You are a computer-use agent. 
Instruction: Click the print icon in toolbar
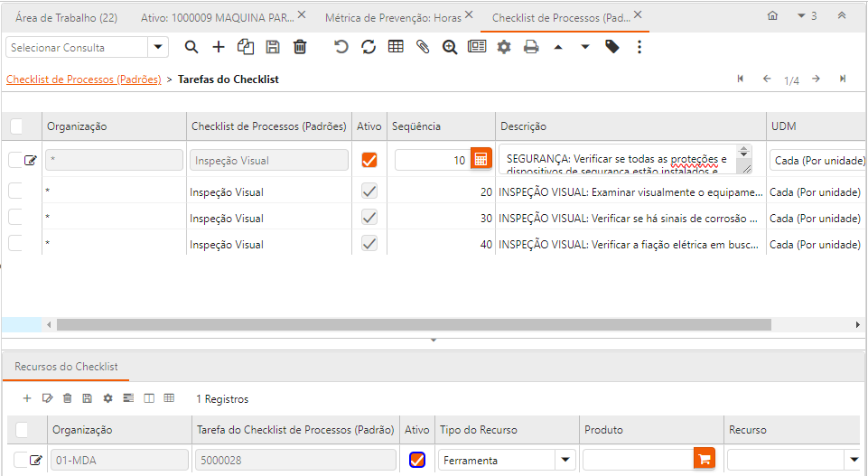[531, 47]
